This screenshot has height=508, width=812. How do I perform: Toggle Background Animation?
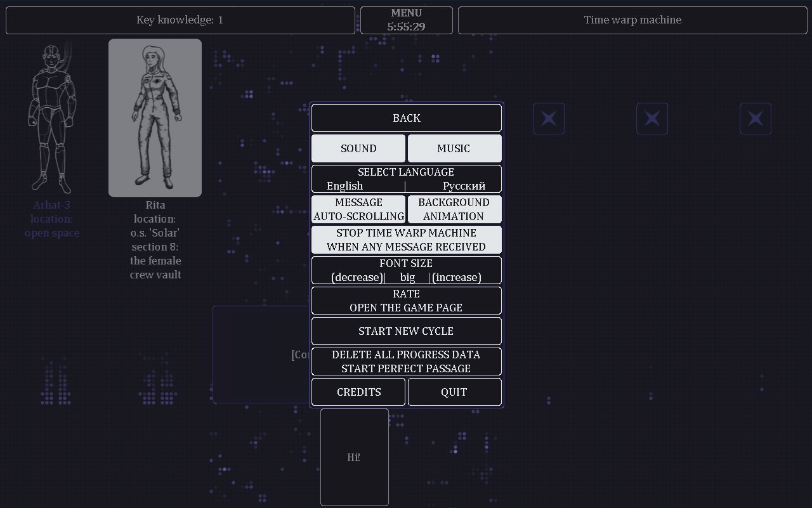(x=454, y=209)
